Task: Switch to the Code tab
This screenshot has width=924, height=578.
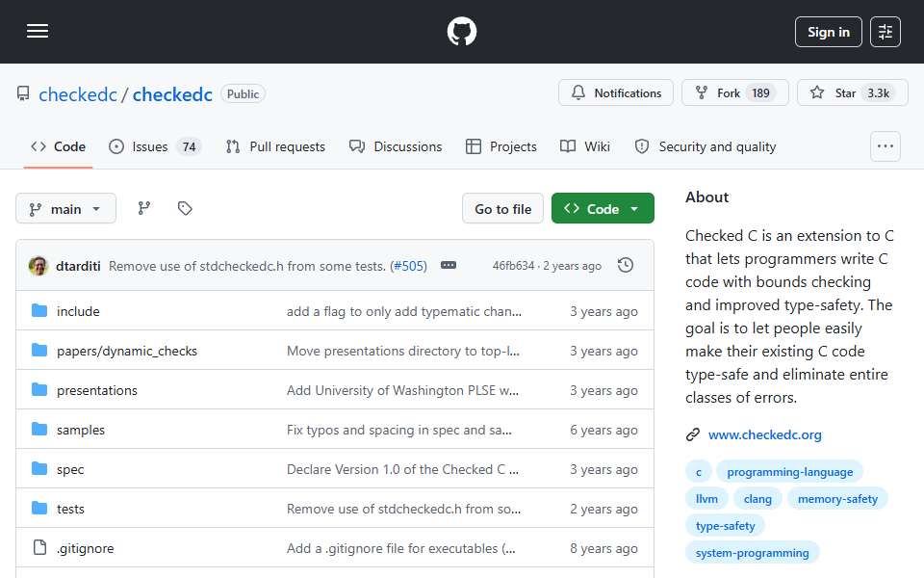Action: click(x=59, y=146)
